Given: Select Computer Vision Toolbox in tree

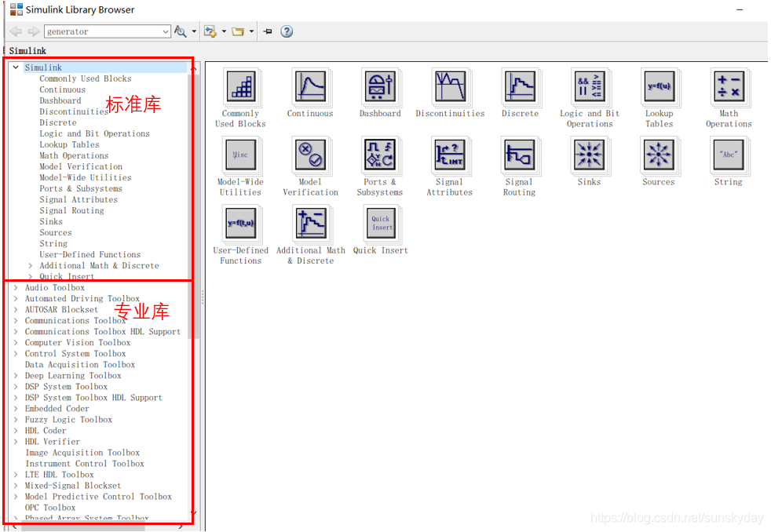Looking at the screenshot, I should (78, 343).
